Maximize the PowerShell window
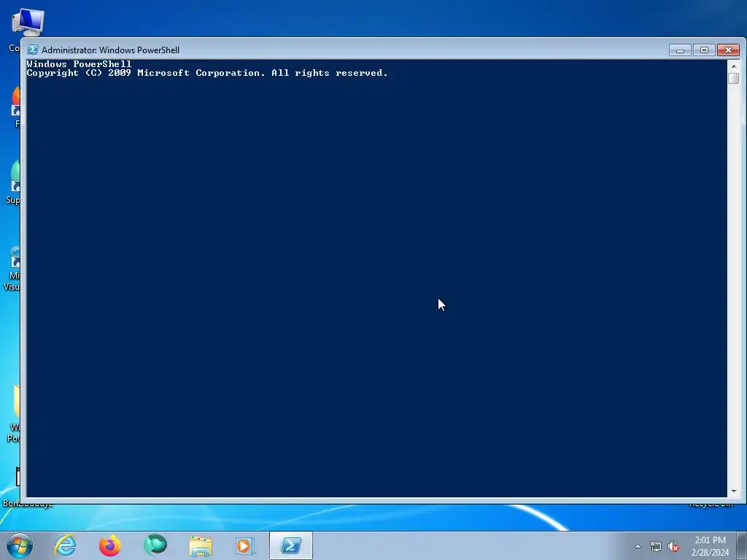747x560 pixels. [704, 50]
